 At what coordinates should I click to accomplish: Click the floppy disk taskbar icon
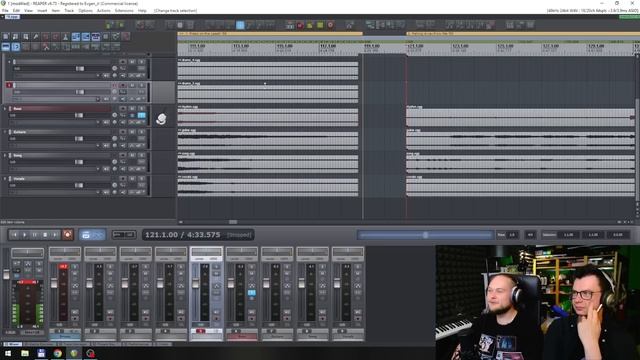point(41,353)
